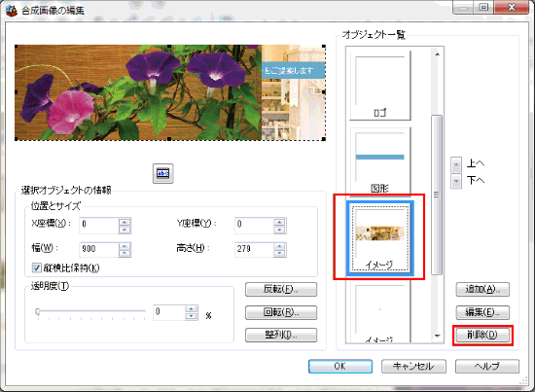Viewport: 535px width, 392px height.
Task: Click the 編集(E) edit button
Action: point(482,312)
